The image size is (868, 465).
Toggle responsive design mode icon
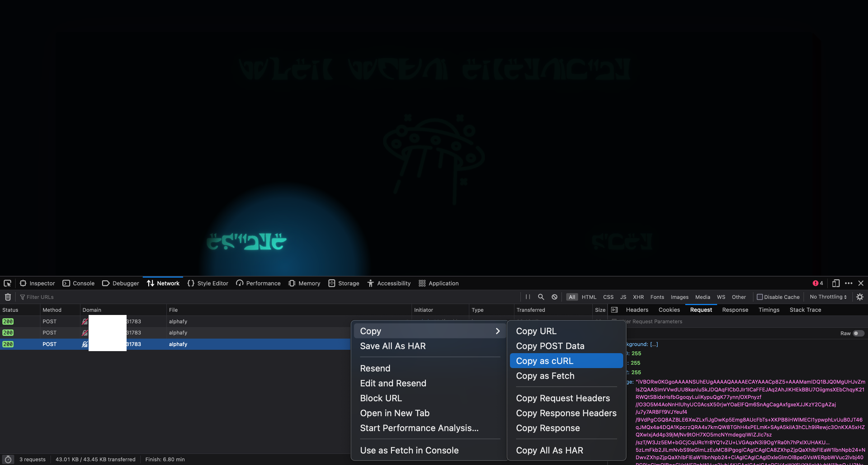click(836, 283)
